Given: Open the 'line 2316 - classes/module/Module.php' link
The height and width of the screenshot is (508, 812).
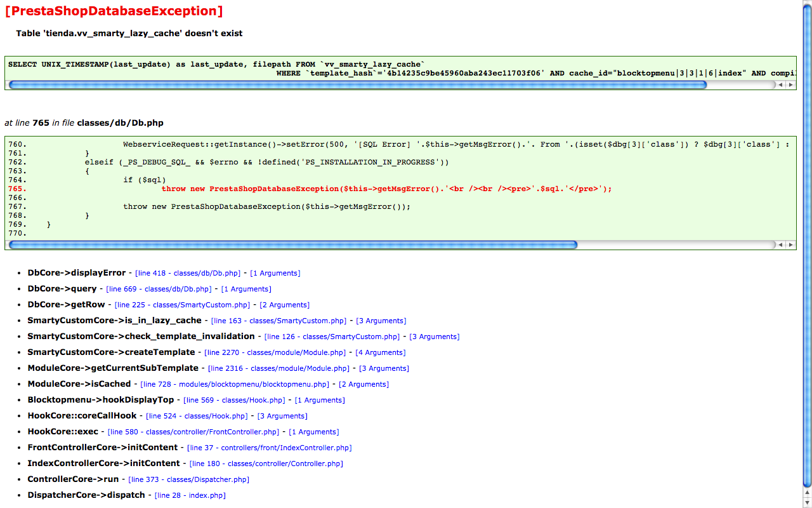Looking at the screenshot, I should click(279, 368).
